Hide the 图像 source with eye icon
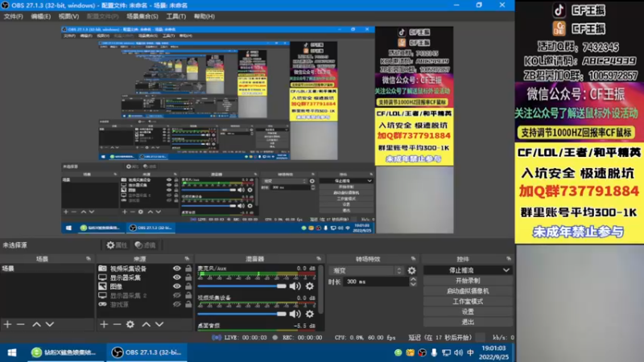The image size is (644, 362). [176, 286]
